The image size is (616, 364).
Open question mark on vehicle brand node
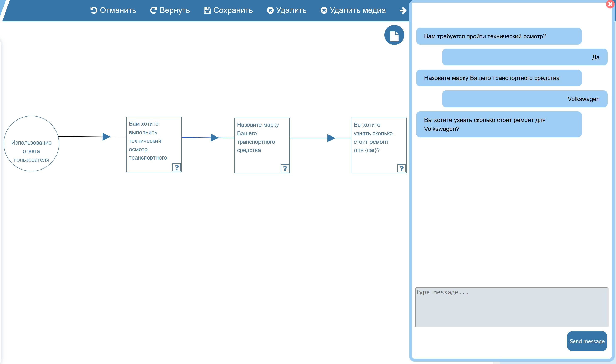pyautogui.click(x=285, y=168)
